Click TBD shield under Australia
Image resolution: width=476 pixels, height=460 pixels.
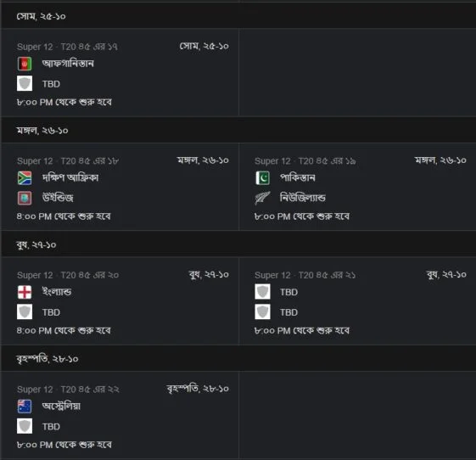[25, 426]
